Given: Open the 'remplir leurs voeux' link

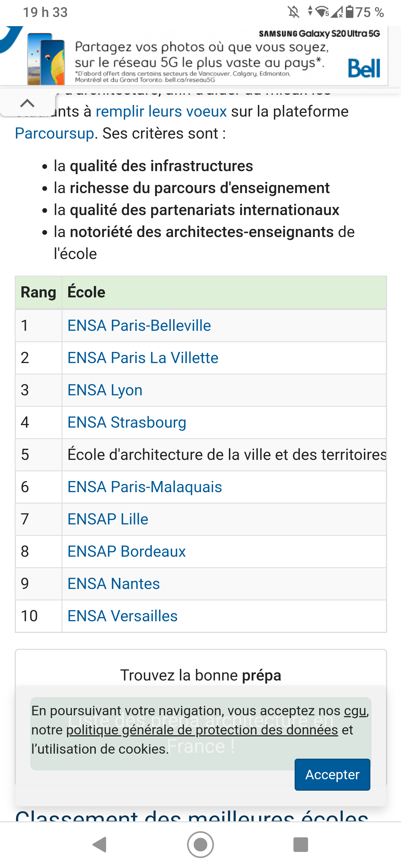Looking at the screenshot, I should pyautogui.click(x=161, y=112).
